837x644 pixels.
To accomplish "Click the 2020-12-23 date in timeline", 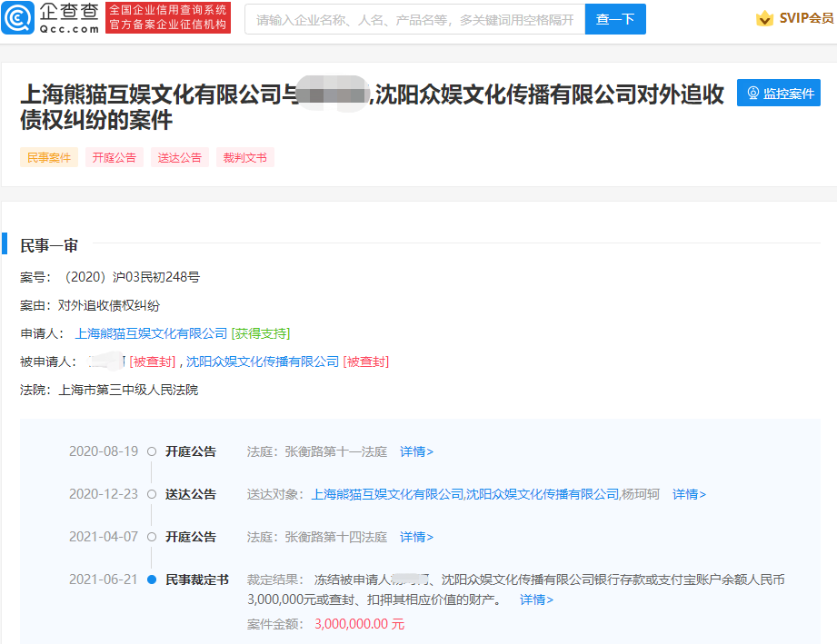I will tap(104, 494).
